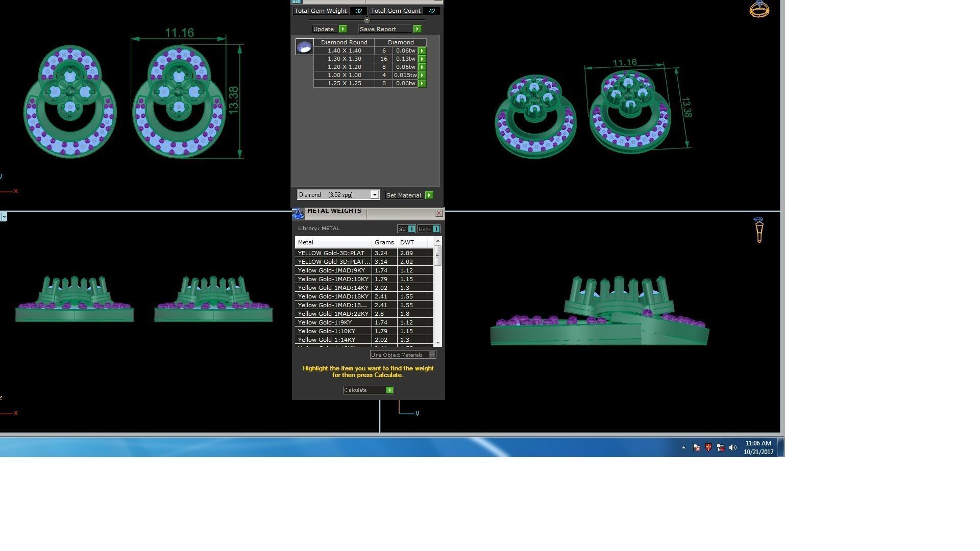Click green arrow beside 1.30 X 1.30 row
This screenshot has height=551, width=980.
click(x=422, y=59)
